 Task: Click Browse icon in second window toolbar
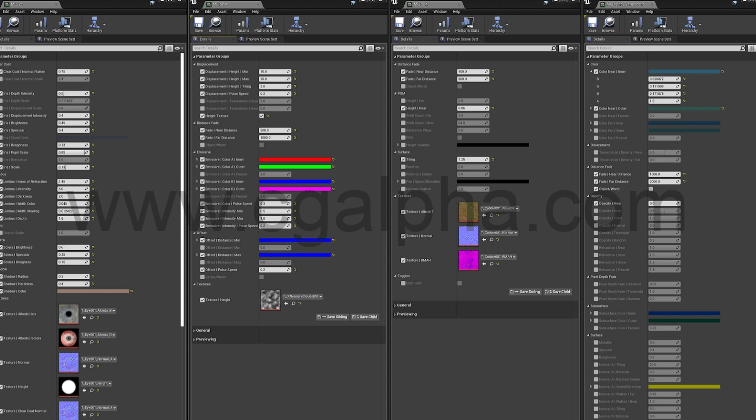[215, 24]
